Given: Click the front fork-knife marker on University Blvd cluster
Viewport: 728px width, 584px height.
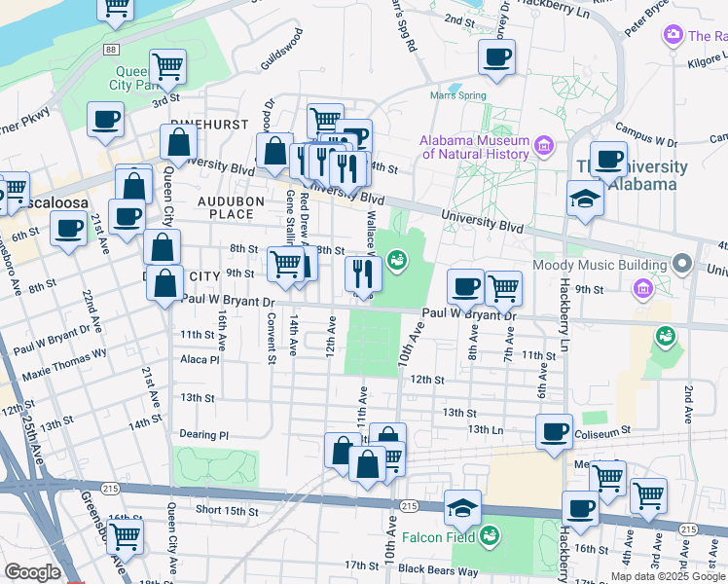Looking at the screenshot, I should [347, 172].
